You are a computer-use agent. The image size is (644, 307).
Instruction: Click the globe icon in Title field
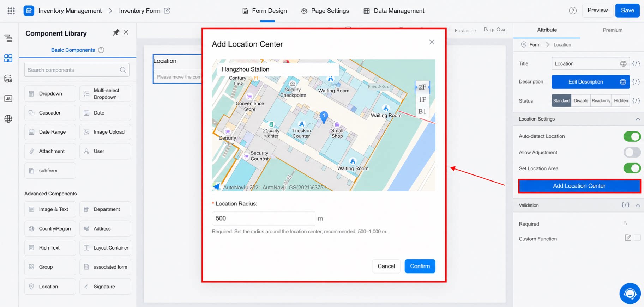(624, 64)
